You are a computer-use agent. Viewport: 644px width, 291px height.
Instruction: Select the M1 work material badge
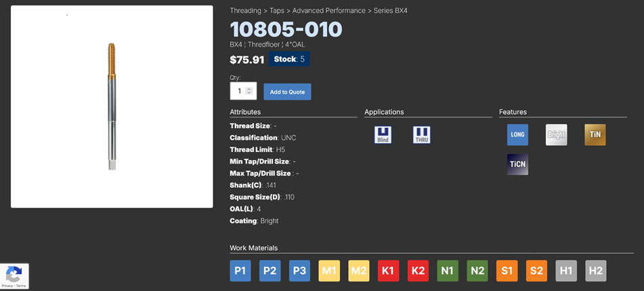(329, 271)
